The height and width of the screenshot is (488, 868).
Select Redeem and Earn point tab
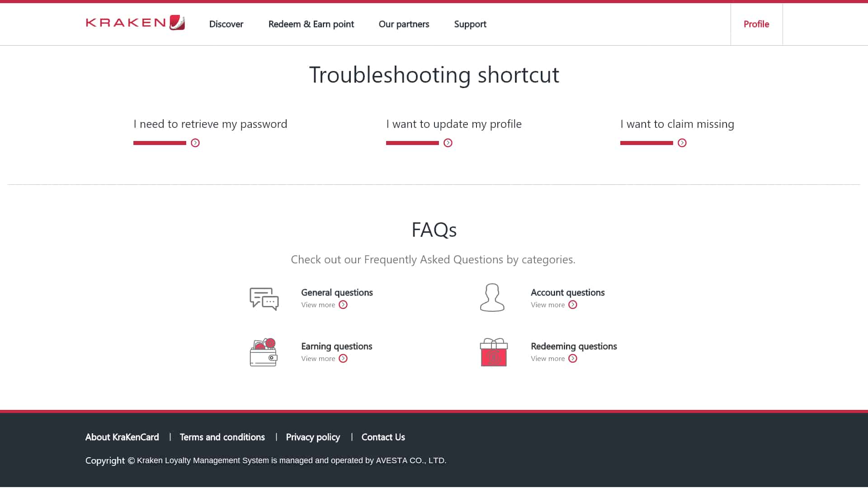(311, 24)
